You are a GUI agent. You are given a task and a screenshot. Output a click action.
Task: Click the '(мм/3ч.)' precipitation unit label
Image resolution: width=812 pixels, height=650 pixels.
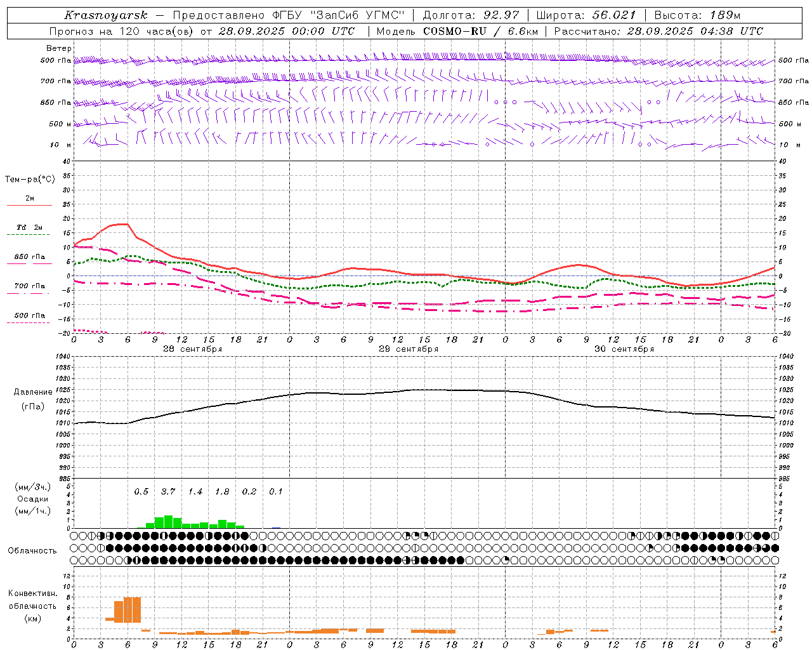coord(32,487)
